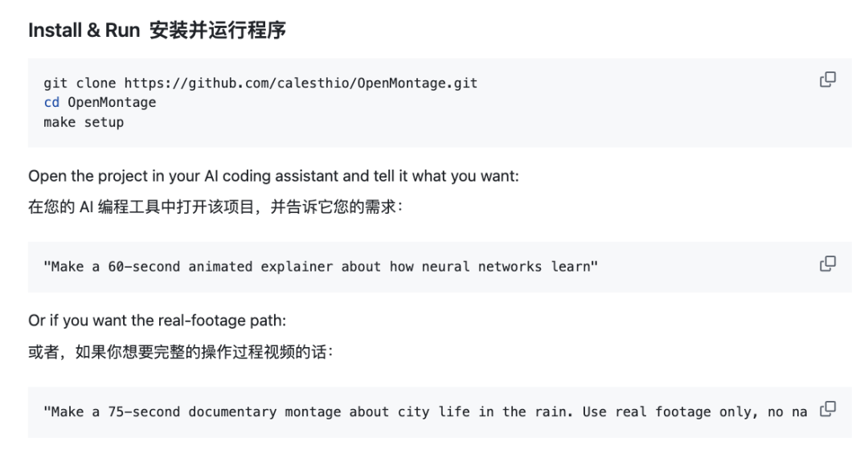Click OpenMontage after the cd command
The image size is (868, 454).
(x=112, y=103)
